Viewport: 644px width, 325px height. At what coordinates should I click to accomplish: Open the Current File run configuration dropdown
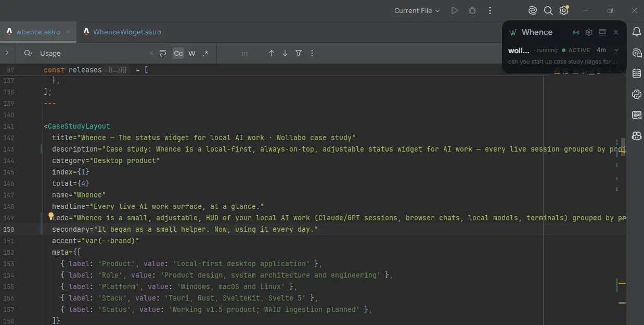click(417, 10)
